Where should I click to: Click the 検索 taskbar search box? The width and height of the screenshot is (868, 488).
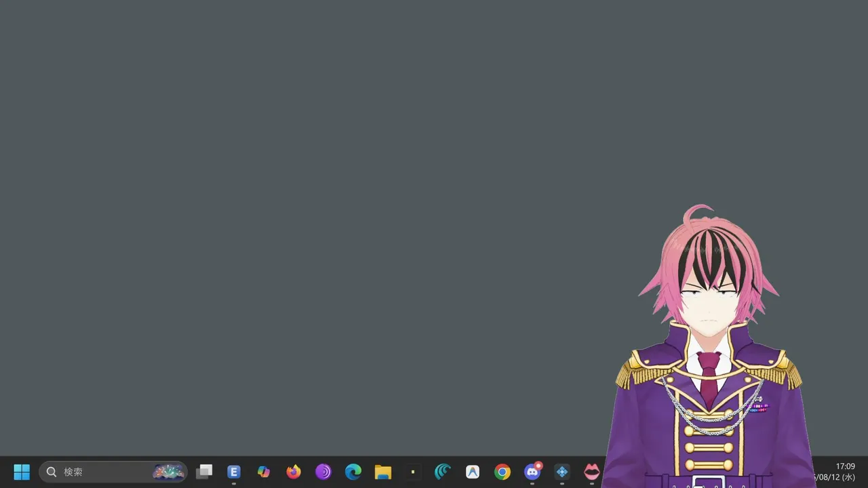point(113,472)
